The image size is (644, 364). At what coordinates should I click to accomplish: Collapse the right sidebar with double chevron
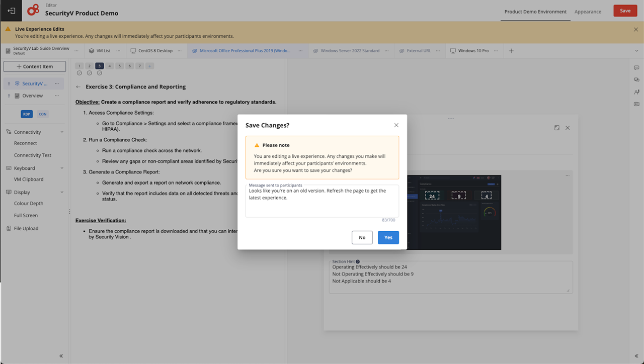tap(636, 356)
